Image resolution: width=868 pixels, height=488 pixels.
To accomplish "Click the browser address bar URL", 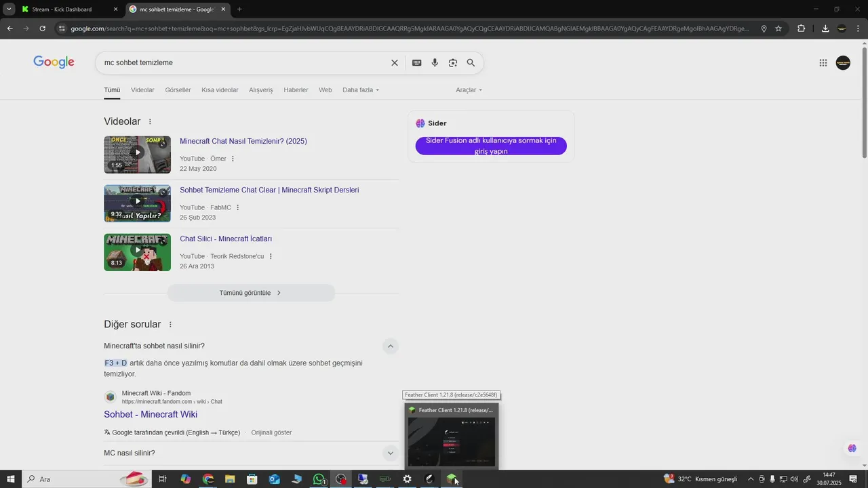I will tap(410, 28).
